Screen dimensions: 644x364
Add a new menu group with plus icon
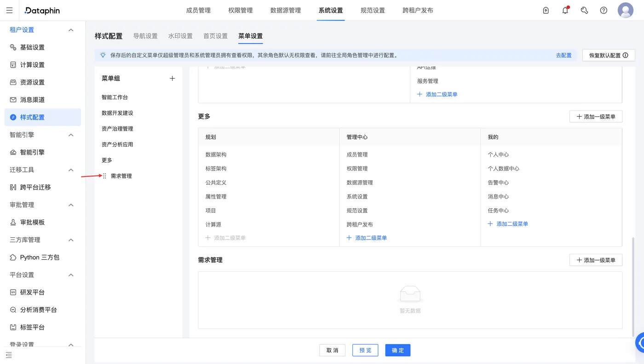[172, 79]
